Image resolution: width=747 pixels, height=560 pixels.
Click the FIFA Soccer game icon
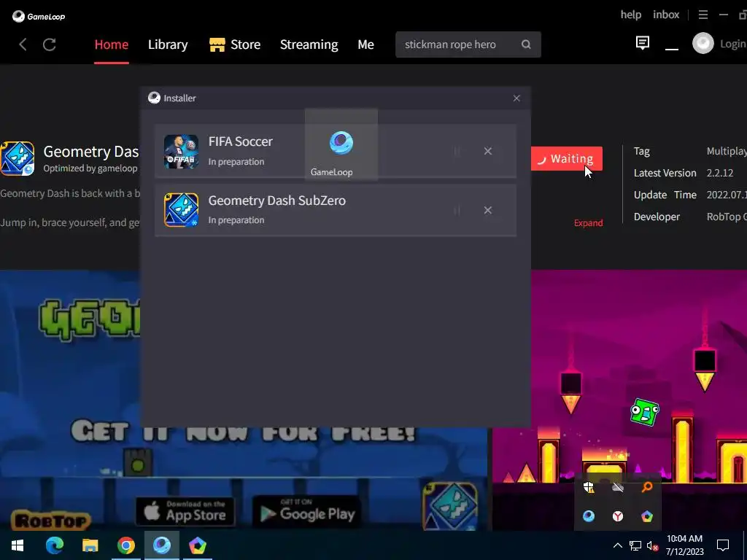(x=181, y=152)
